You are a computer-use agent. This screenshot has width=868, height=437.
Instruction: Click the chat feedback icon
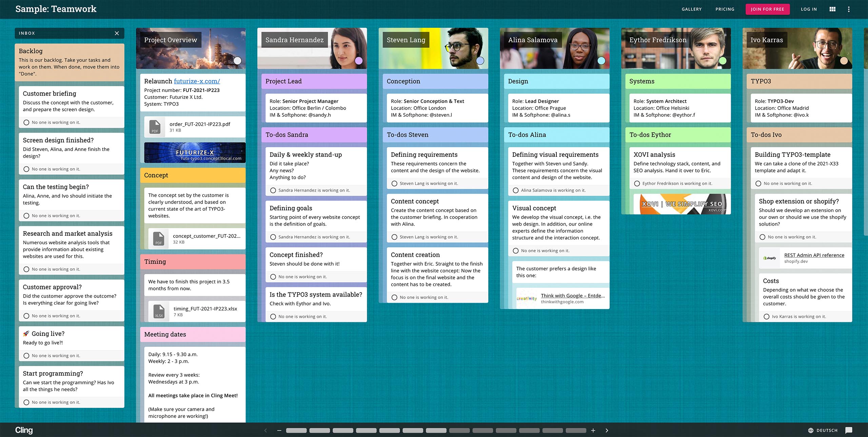[849, 430]
